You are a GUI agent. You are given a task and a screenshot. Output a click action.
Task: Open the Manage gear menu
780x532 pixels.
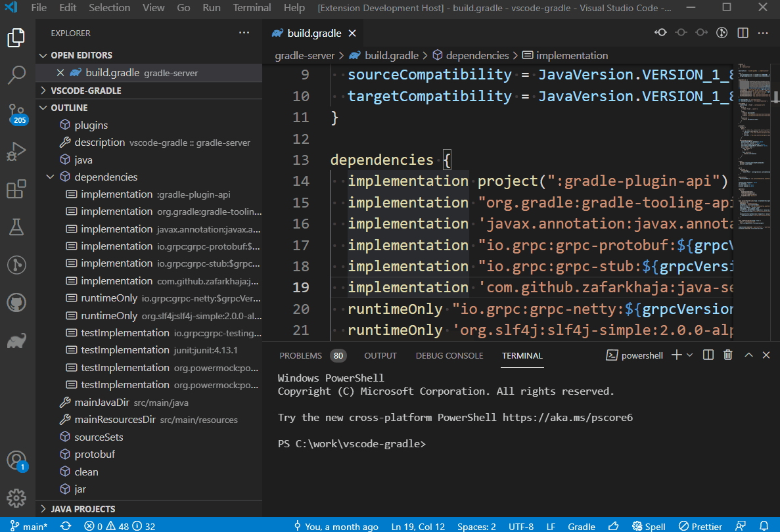coord(16,499)
